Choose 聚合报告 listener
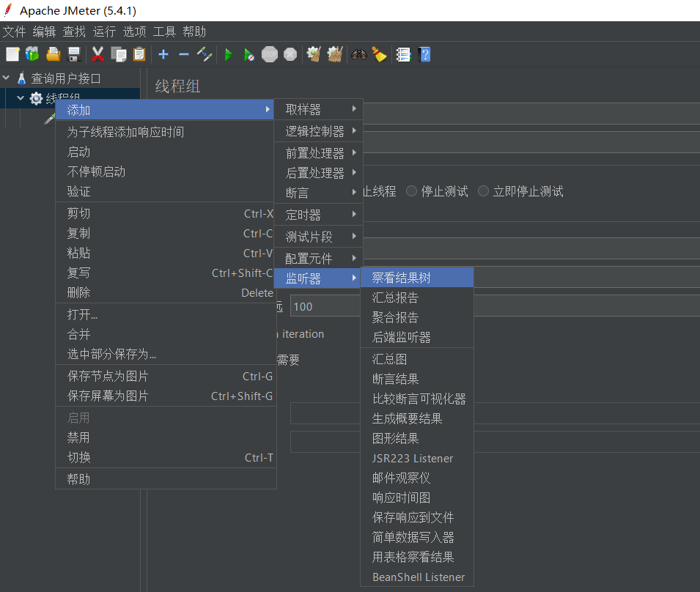Image resolution: width=700 pixels, height=592 pixels. pos(417,317)
